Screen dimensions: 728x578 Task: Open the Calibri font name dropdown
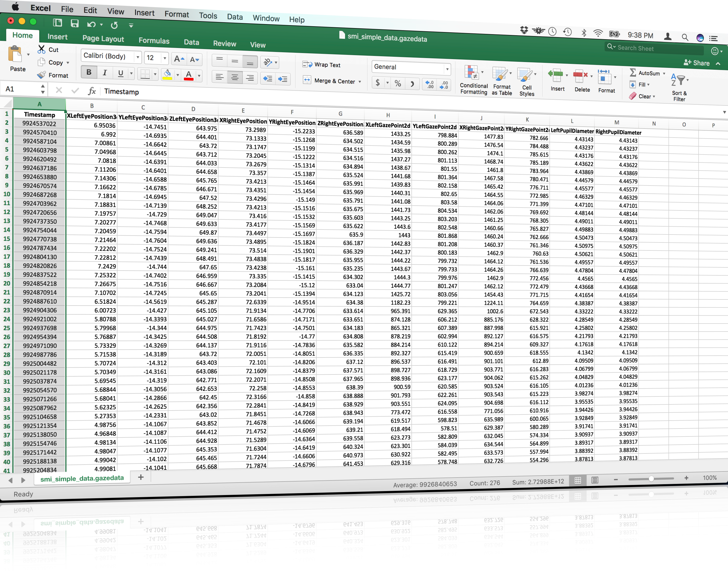pyautogui.click(x=138, y=58)
